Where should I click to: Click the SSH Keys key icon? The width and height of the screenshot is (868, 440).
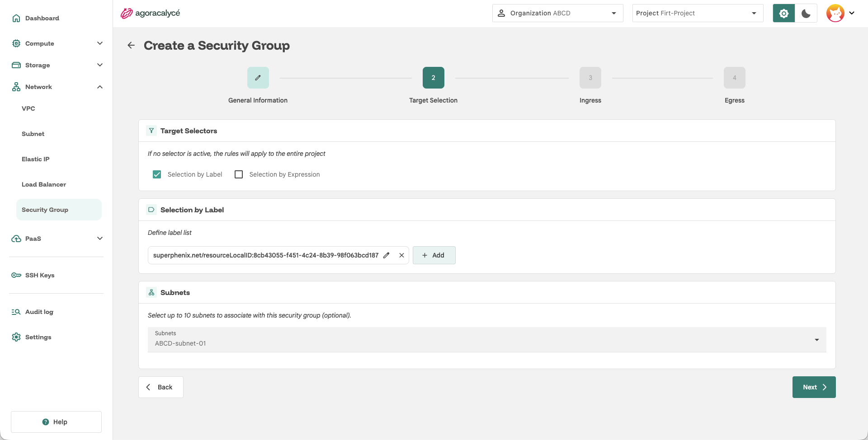(16, 275)
